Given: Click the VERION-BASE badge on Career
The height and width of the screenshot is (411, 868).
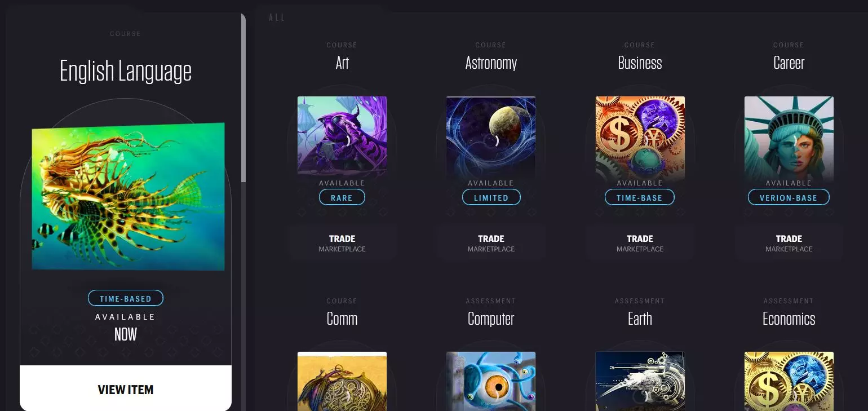Looking at the screenshot, I should 789,197.
